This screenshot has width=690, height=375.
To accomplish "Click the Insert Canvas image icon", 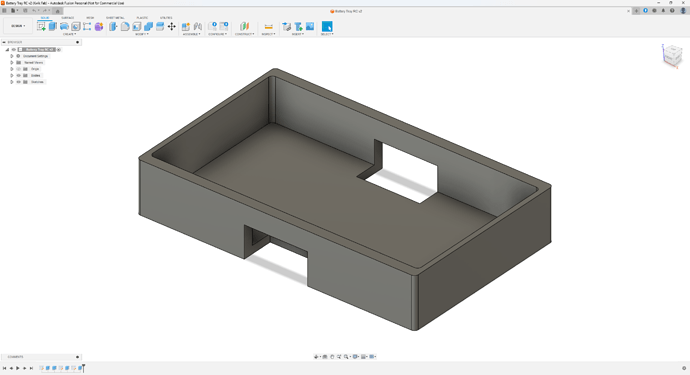I will [310, 26].
